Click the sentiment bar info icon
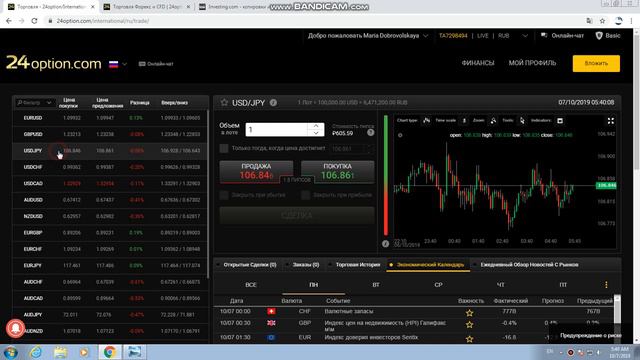This screenshot has width=640, height=360. [x=385, y=244]
